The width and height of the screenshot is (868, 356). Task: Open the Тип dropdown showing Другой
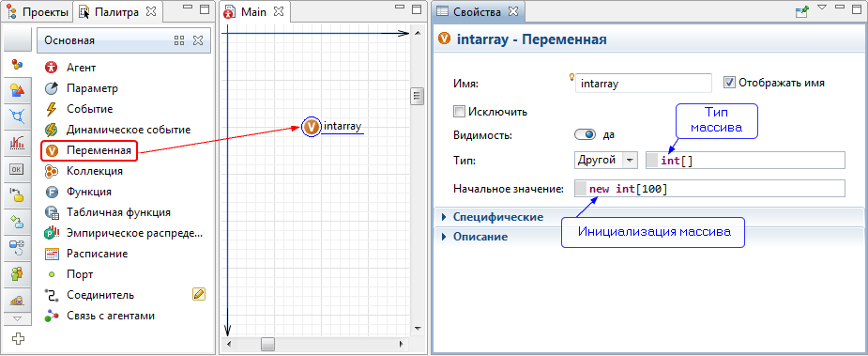coord(606,161)
